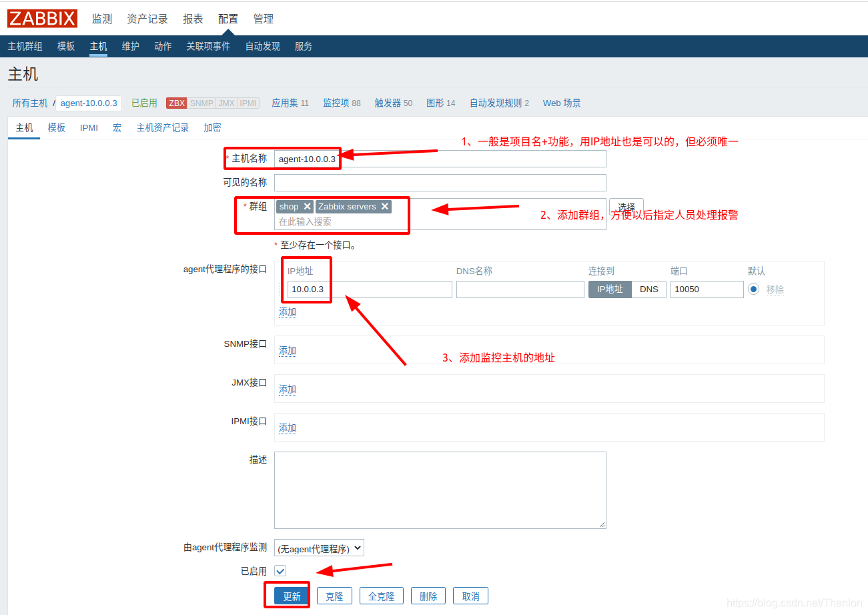Open 监控项 88 link
The width and height of the screenshot is (868, 615).
[x=342, y=103]
